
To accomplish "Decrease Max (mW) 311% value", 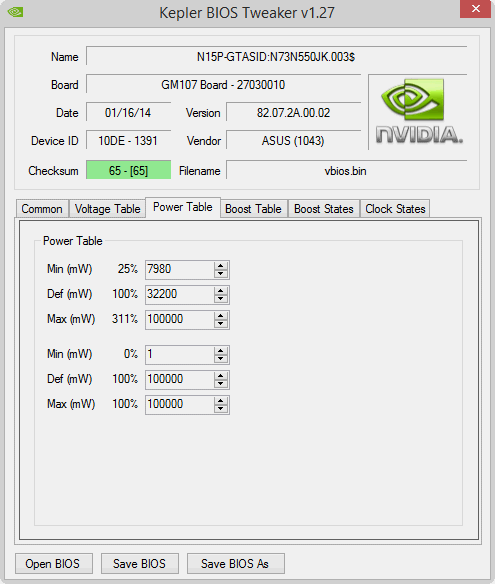I will pyautogui.click(x=221, y=323).
